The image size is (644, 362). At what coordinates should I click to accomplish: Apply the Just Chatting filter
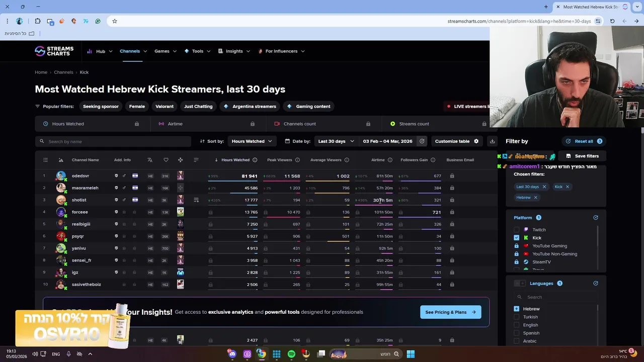point(198,107)
